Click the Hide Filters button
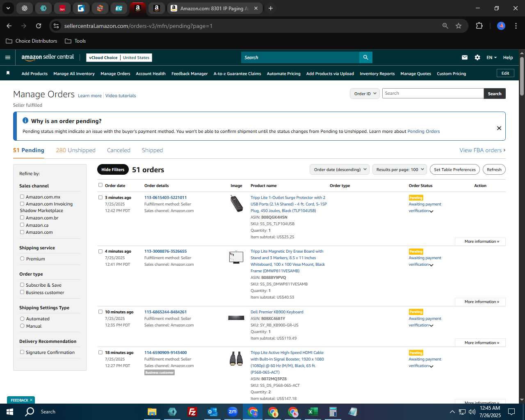The image size is (525, 420). pos(113,169)
